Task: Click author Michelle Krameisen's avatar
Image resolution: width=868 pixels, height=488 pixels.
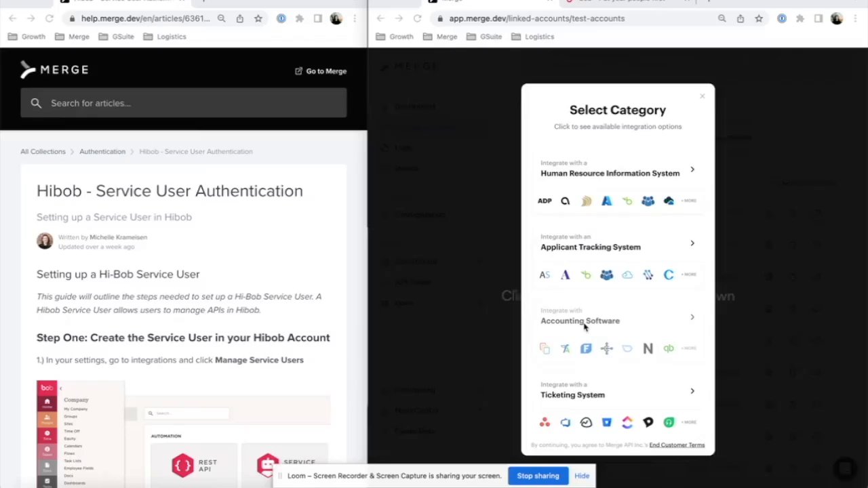Action: point(45,241)
